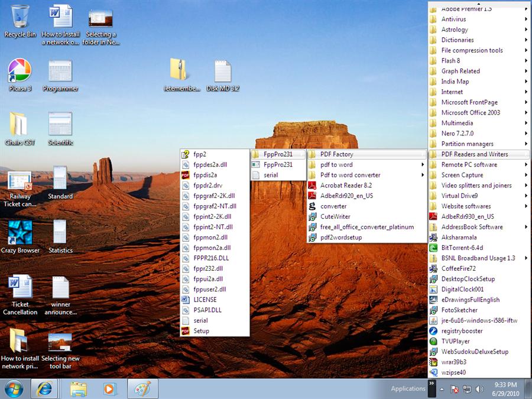The width and height of the screenshot is (532, 399).
Task: Open the Disk MD 8.2 file
Action: pos(223,72)
